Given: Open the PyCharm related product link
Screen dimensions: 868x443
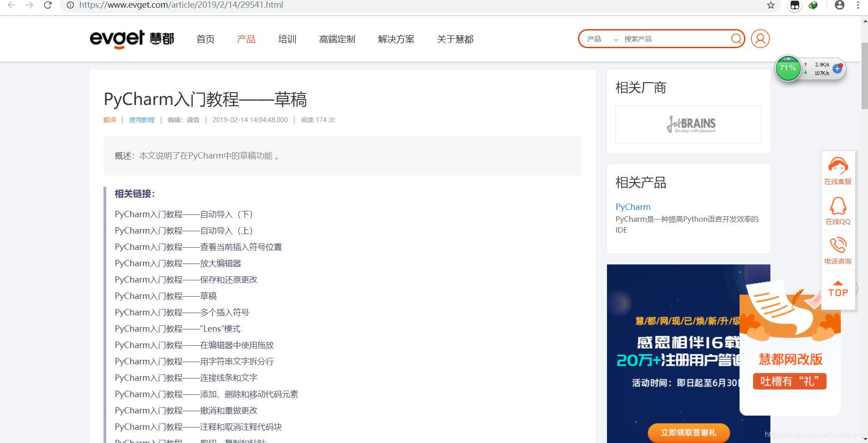Looking at the screenshot, I should [x=633, y=207].
